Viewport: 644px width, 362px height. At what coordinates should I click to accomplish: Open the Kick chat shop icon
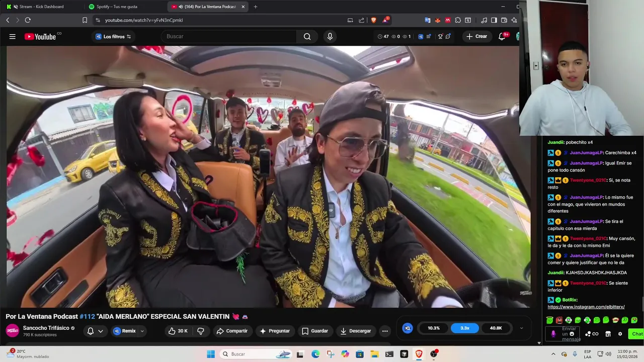click(608, 334)
